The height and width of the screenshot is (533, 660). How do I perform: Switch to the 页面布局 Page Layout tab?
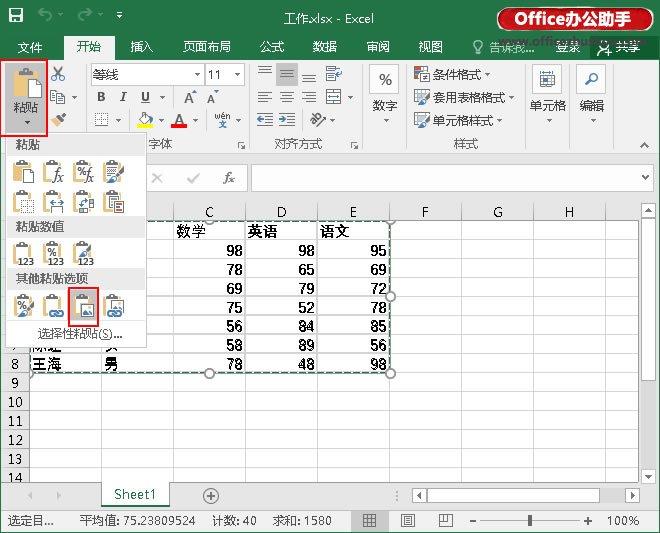click(x=207, y=47)
